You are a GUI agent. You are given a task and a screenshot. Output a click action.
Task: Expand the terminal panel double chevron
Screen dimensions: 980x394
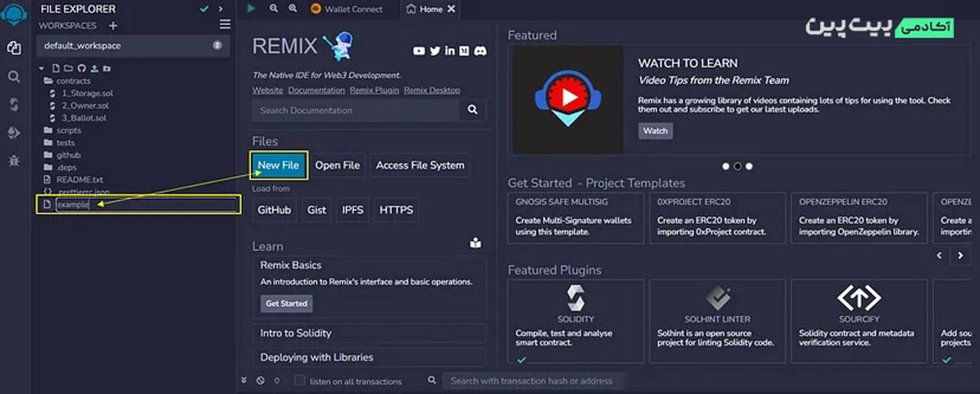tap(244, 380)
